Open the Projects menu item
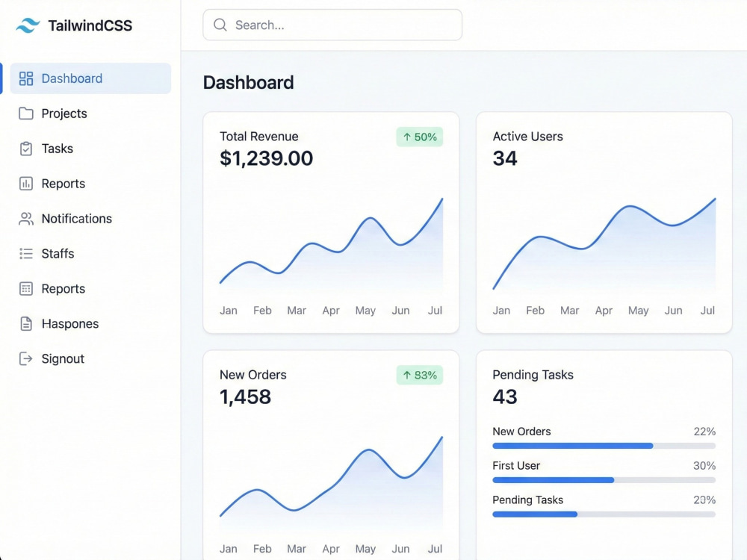Image resolution: width=747 pixels, height=560 pixels. pyautogui.click(x=90, y=113)
